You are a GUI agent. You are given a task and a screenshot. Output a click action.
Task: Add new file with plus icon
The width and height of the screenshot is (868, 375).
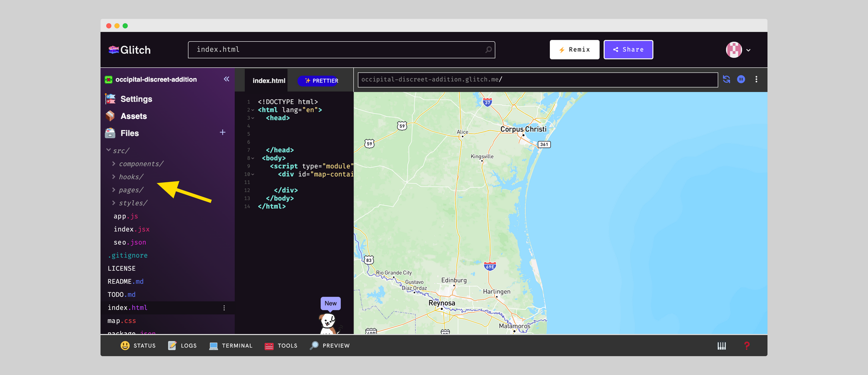click(223, 132)
